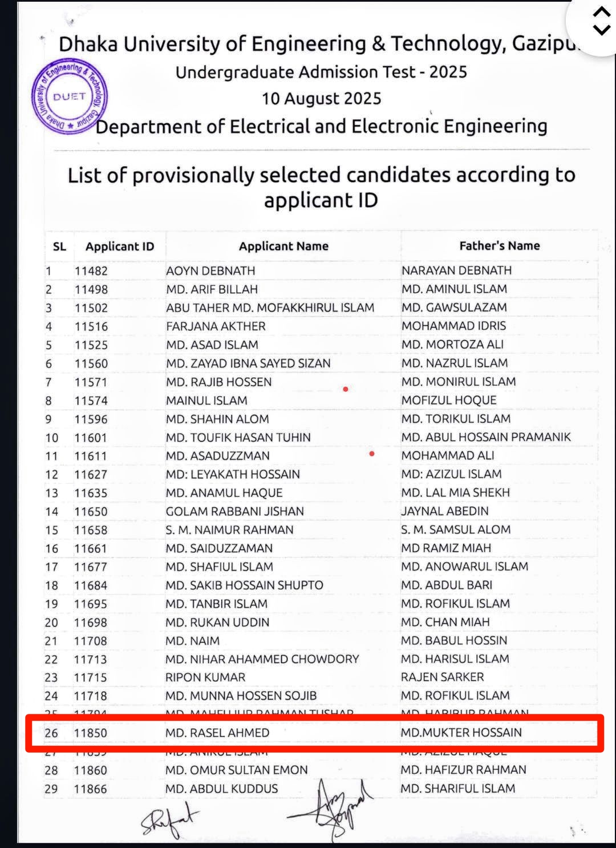
Task: Click the name FARJANA AKTHER
Action: tap(216, 326)
